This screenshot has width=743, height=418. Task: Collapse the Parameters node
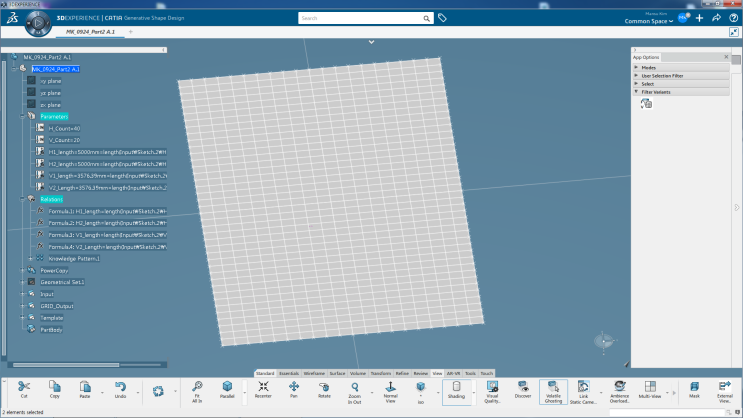click(22, 117)
